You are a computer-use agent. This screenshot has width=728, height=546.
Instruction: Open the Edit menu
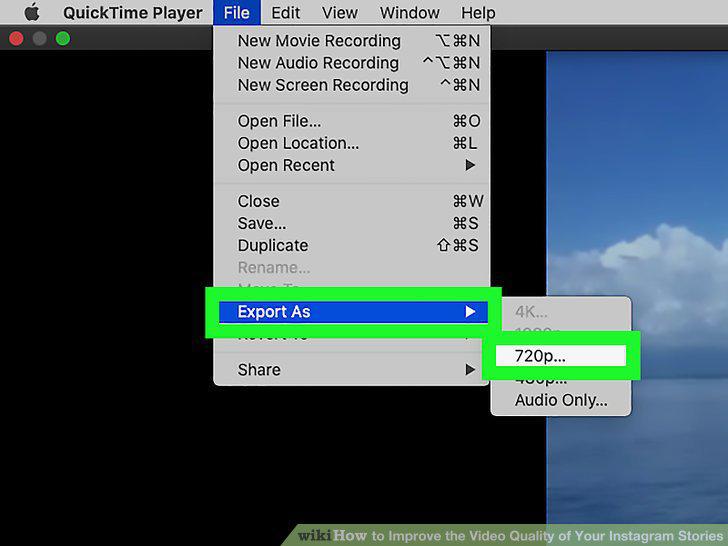(x=286, y=13)
